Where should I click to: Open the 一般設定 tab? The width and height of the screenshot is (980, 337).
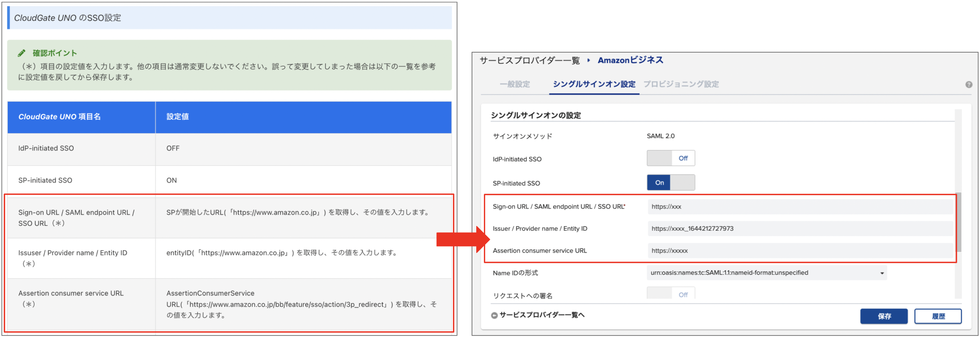point(515,84)
